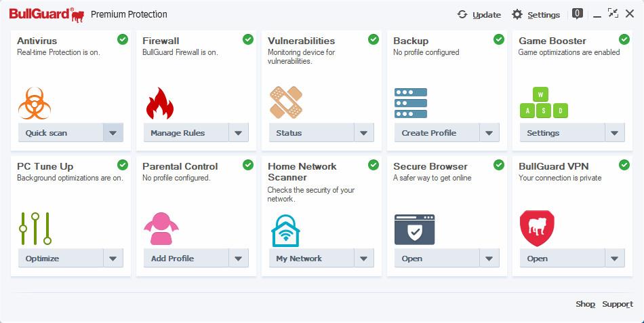Open the Manage Rules dropdown arrow
The image size is (644, 323).
(x=239, y=133)
